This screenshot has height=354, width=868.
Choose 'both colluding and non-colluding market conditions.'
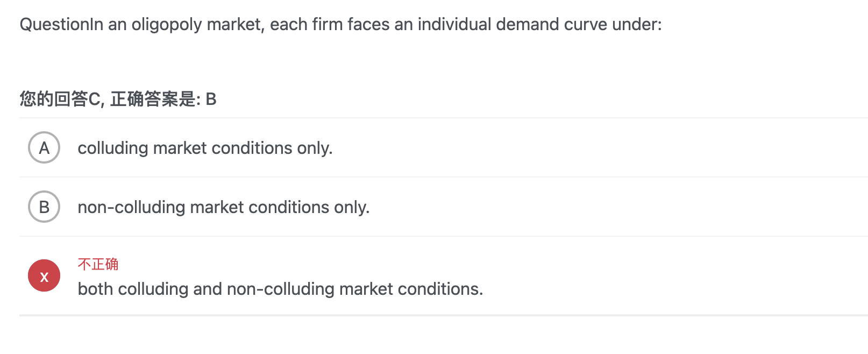tap(280, 289)
